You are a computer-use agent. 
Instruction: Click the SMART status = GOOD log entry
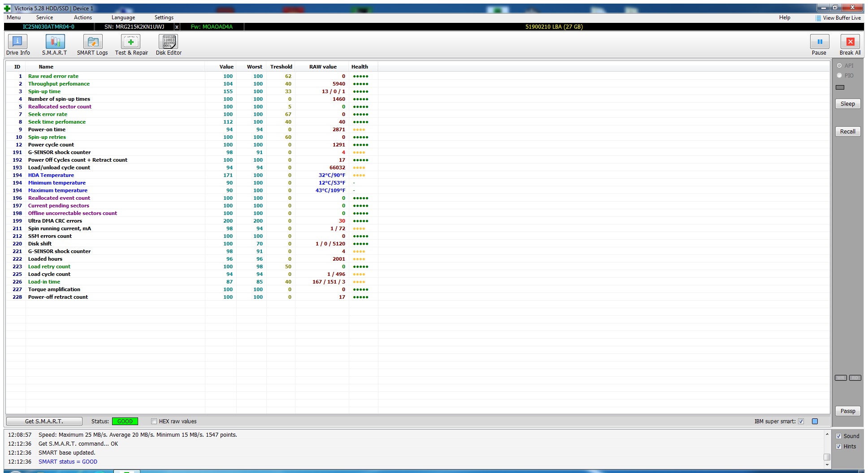click(x=68, y=462)
